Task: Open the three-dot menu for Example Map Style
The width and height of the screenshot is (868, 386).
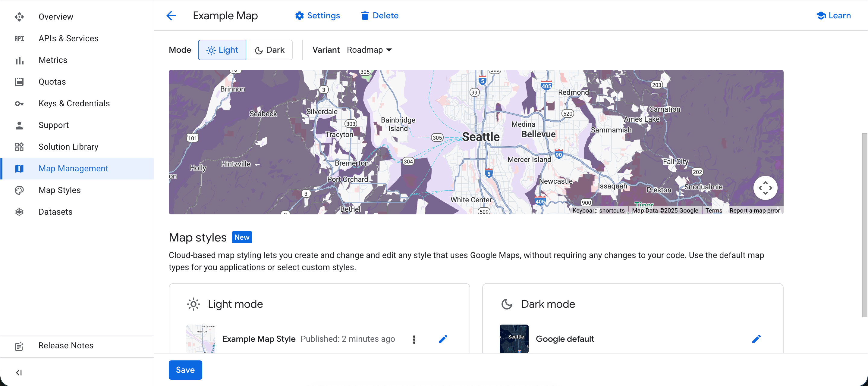Action: [414, 339]
